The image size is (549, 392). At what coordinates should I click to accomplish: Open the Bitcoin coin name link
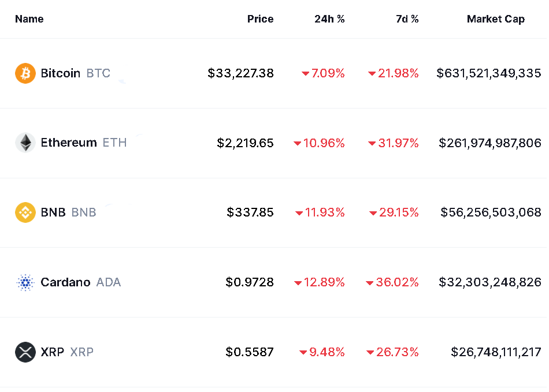[x=61, y=73]
